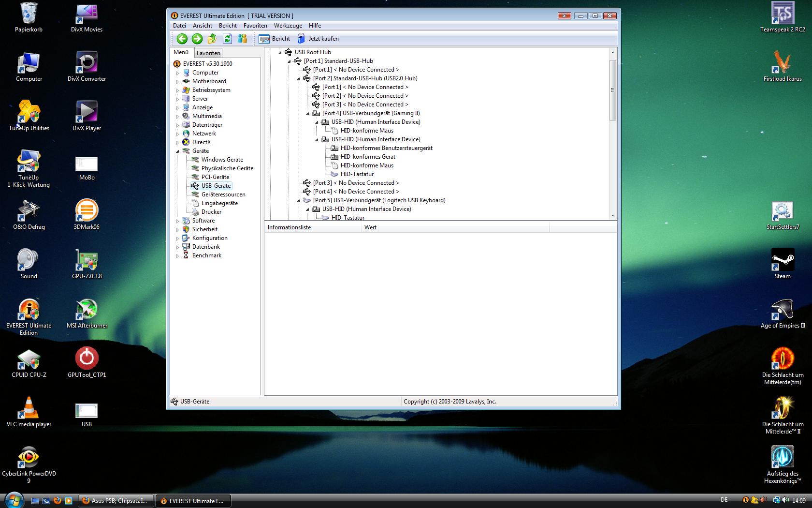This screenshot has width=812, height=508.
Task: Switch to Asus P5B Firefox taskbar button
Action: point(116,501)
